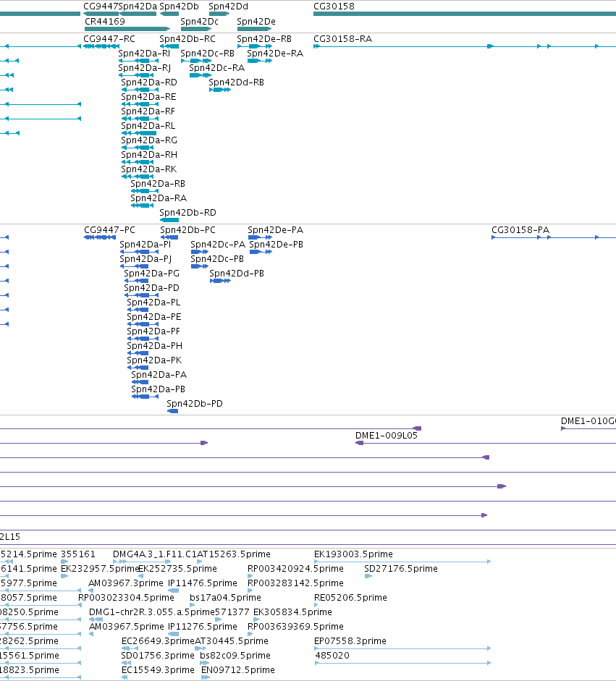616x681 pixels.
Task: Select protein Spn42Da-PL
Action: click(x=153, y=303)
